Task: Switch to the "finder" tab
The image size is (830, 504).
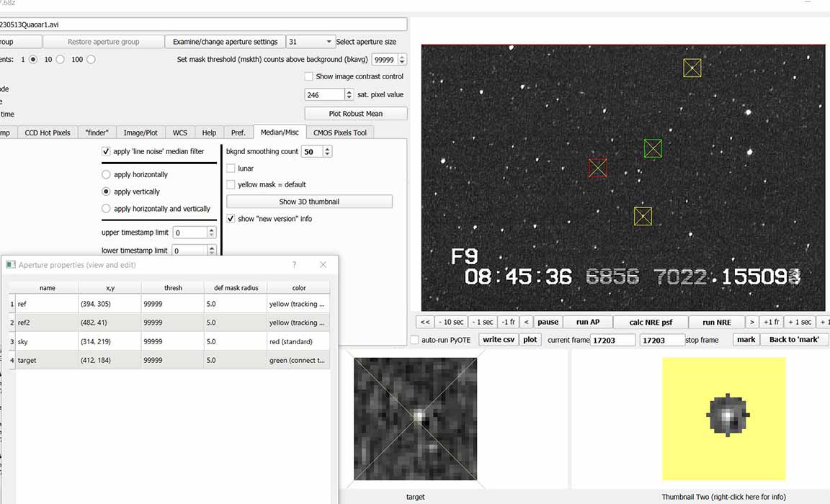Action: coord(97,132)
